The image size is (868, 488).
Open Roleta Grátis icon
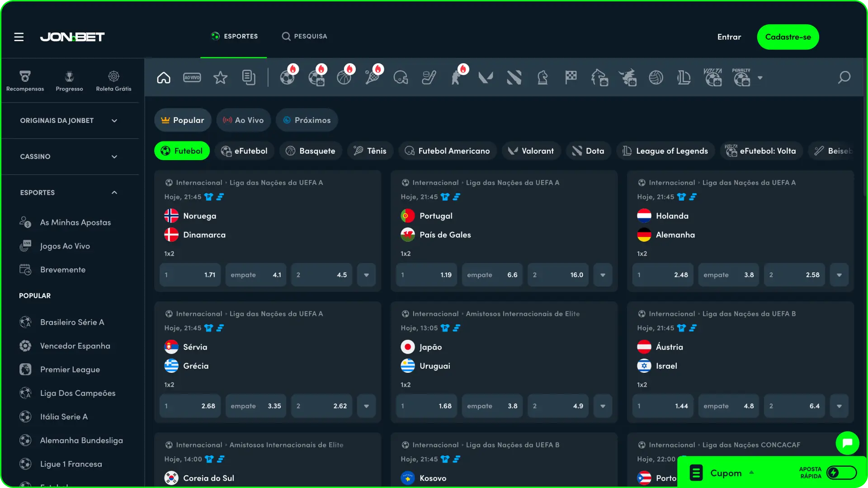[113, 81]
